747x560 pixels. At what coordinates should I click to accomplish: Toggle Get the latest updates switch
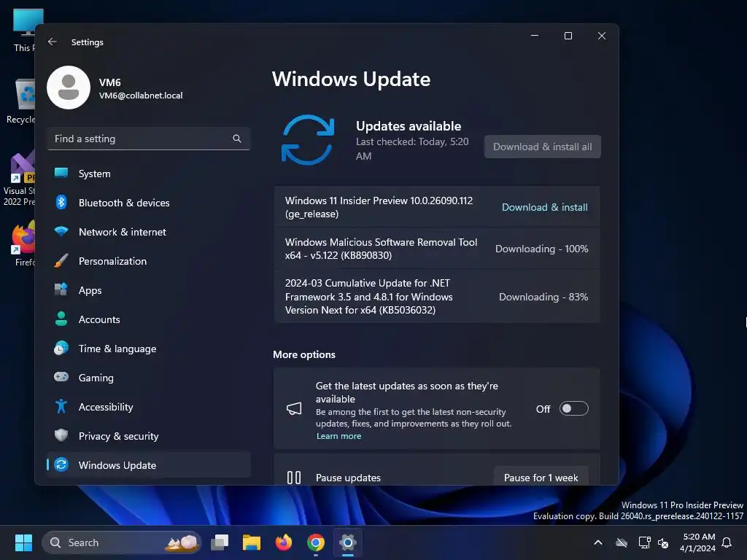coord(573,408)
